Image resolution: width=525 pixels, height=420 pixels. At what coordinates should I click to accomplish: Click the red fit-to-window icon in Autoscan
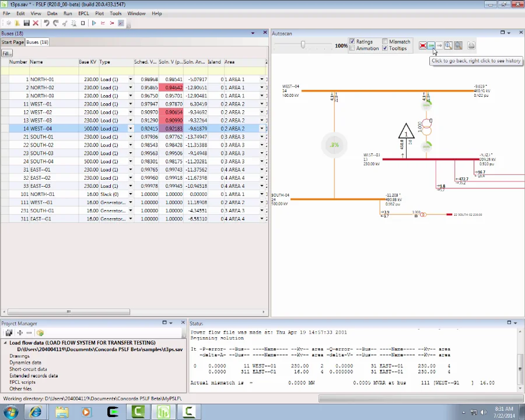pyautogui.click(x=422, y=45)
